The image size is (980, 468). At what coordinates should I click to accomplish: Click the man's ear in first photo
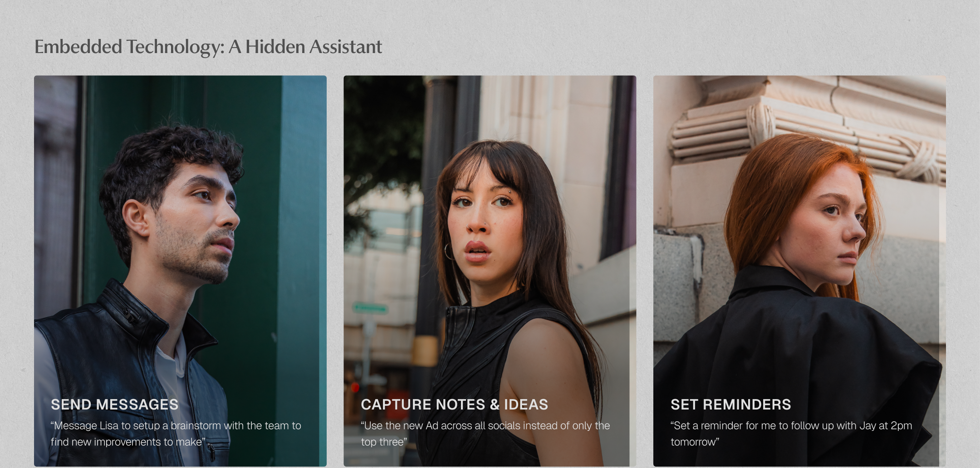(137, 218)
